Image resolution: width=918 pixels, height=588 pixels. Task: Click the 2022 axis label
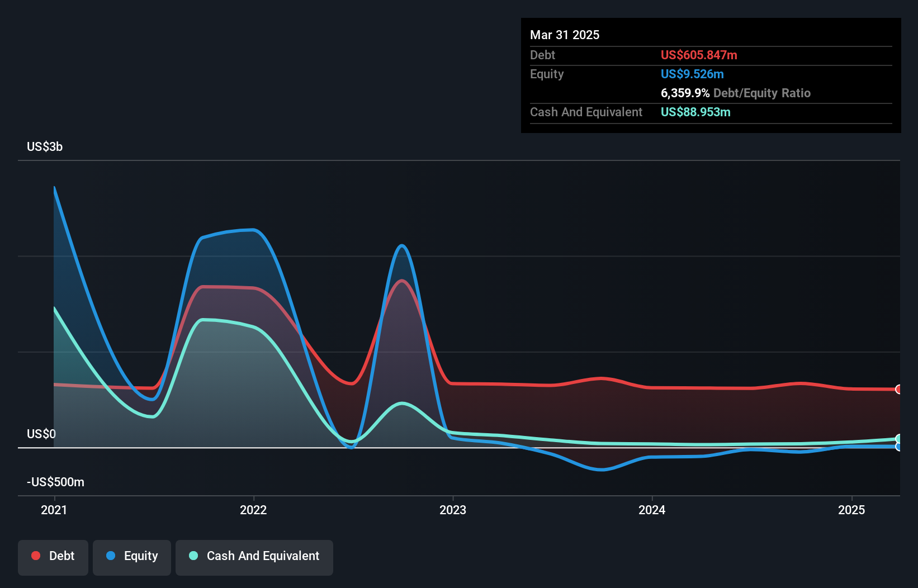(253, 510)
